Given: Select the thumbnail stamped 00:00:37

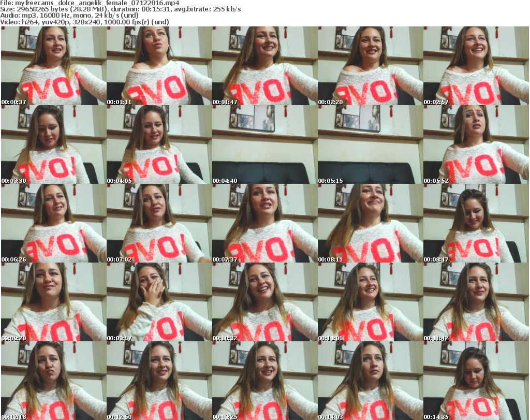Looking at the screenshot, I should coord(54,66).
